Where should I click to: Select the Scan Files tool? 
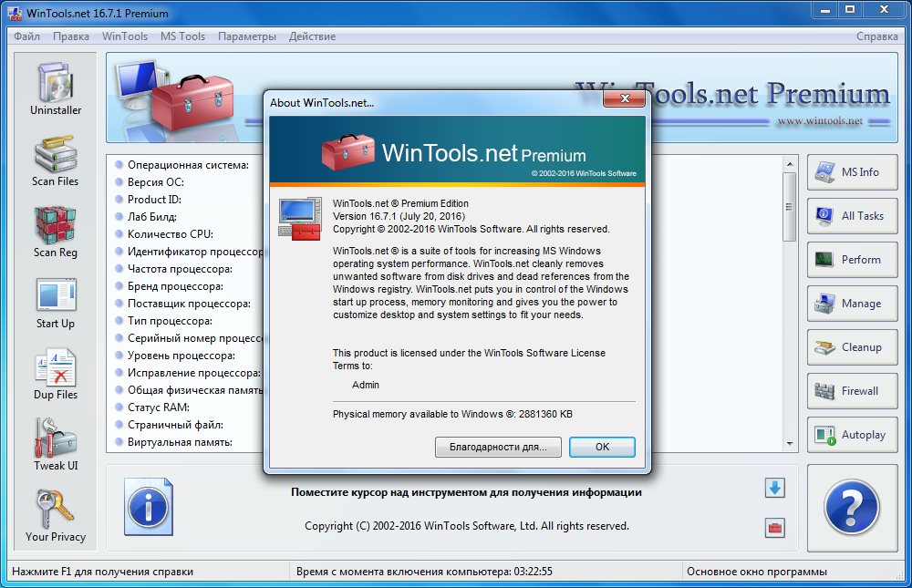click(56, 160)
